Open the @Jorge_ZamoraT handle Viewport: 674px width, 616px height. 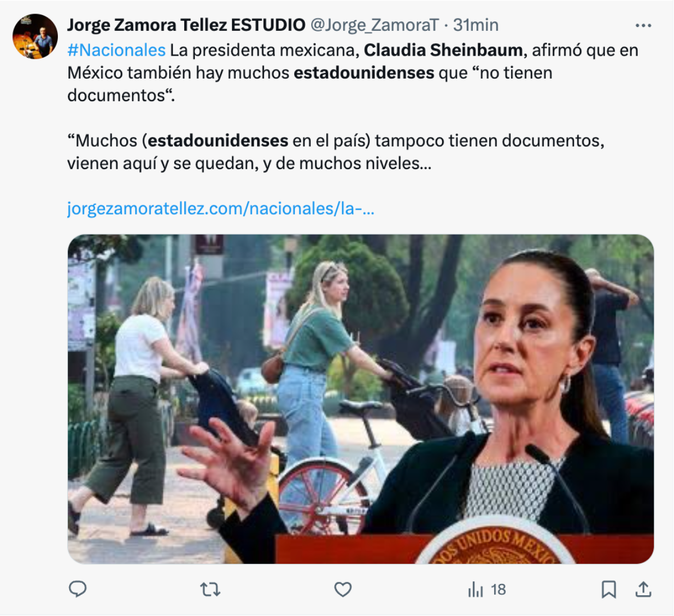[374, 25]
